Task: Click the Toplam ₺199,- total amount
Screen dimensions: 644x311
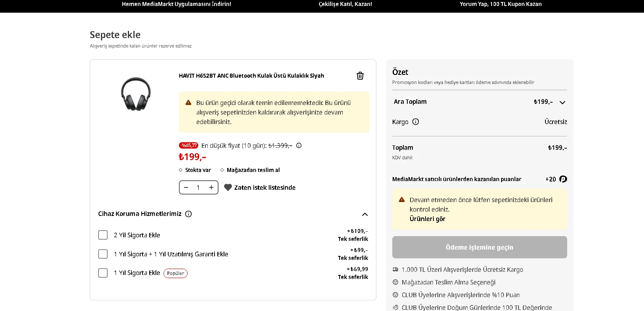Action: click(x=557, y=148)
